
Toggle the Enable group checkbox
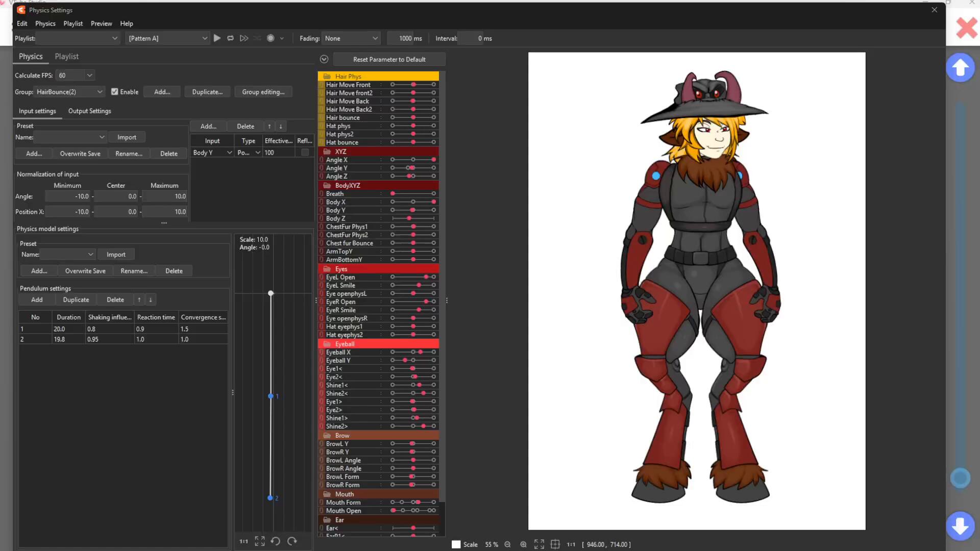click(115, 92)
